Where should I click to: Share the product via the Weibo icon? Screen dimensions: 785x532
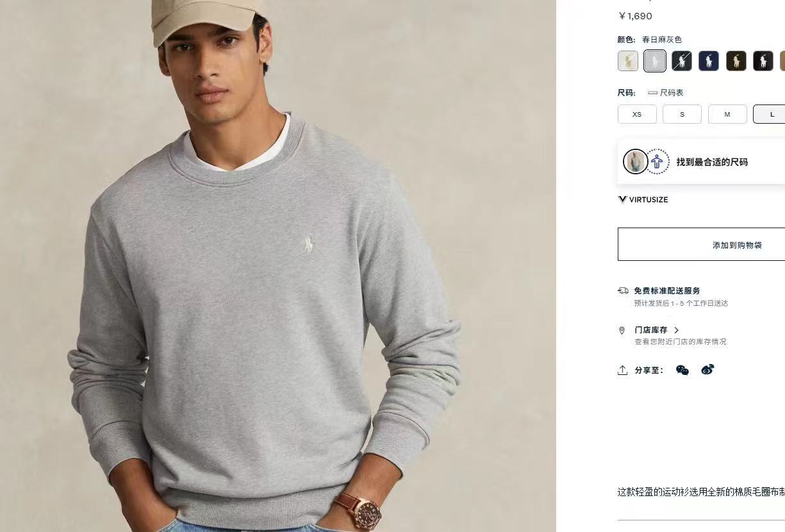point(707,369)
